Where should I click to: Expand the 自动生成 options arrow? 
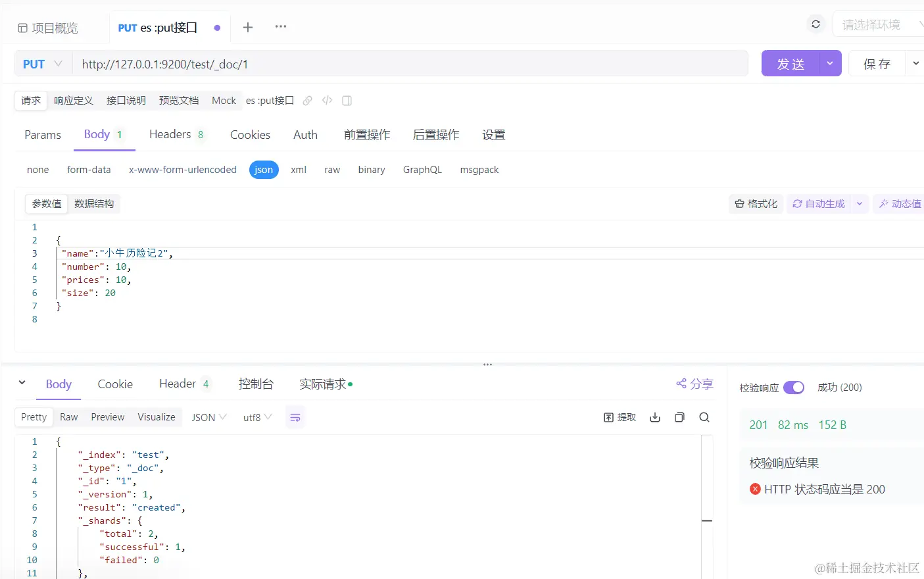point(860,204)
